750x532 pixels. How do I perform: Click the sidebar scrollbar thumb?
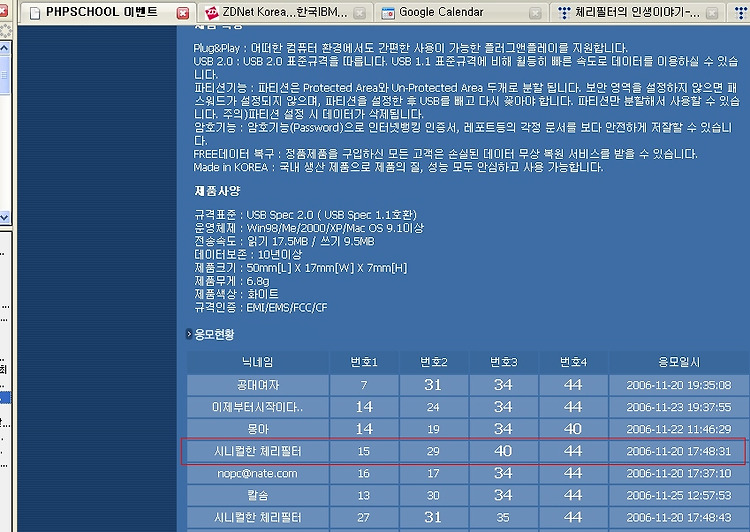pos(4,74)
